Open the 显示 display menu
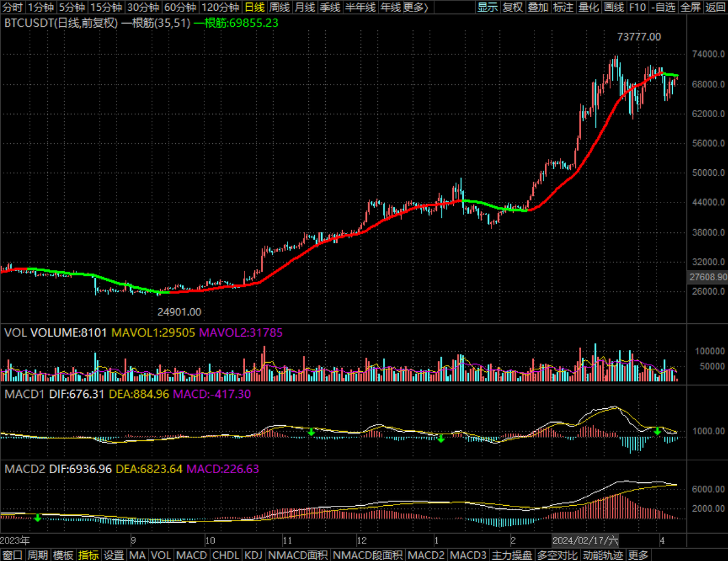728x561 pixels. [488, 7]
